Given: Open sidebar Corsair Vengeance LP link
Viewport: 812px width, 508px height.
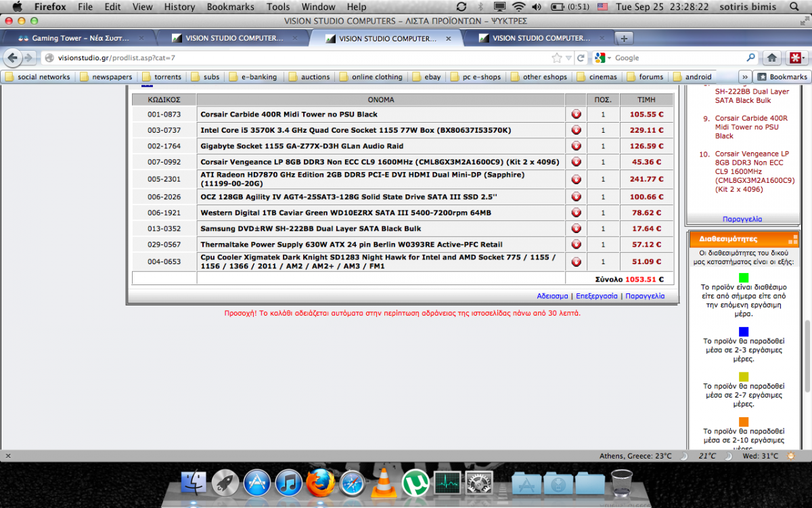Looking at the screenshot, I should click(x=754, y=171).
